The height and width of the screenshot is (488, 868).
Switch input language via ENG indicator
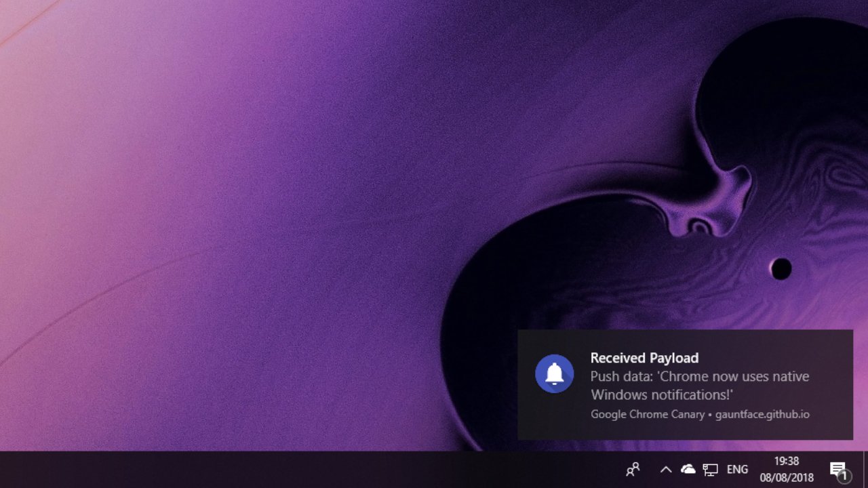tap(737, 469)
